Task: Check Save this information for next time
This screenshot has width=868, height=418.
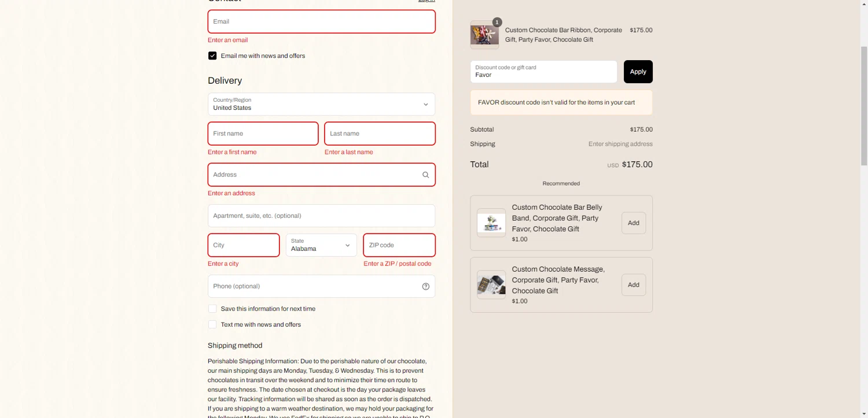Action: 212,309
